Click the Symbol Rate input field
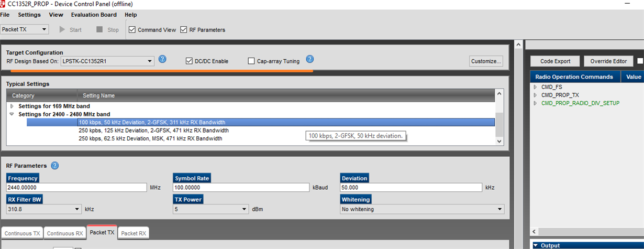The height and width of the screenshot is (249, 644). [241, 187]
